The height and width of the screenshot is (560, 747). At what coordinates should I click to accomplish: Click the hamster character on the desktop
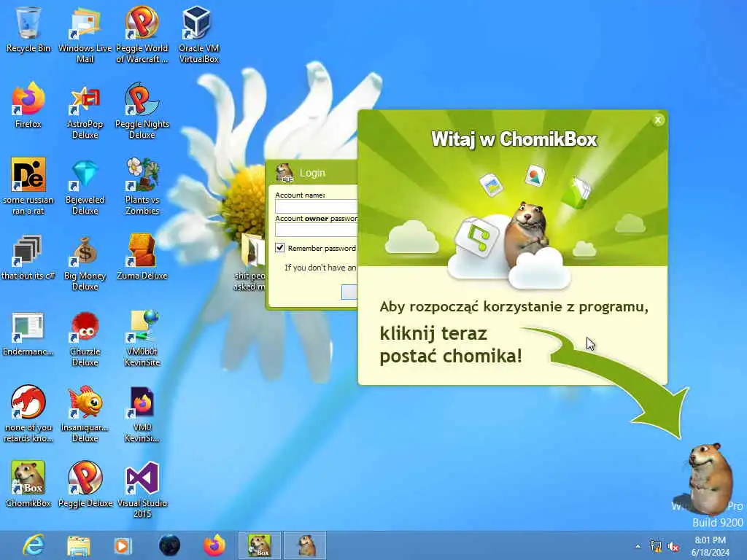coord(709,478)
